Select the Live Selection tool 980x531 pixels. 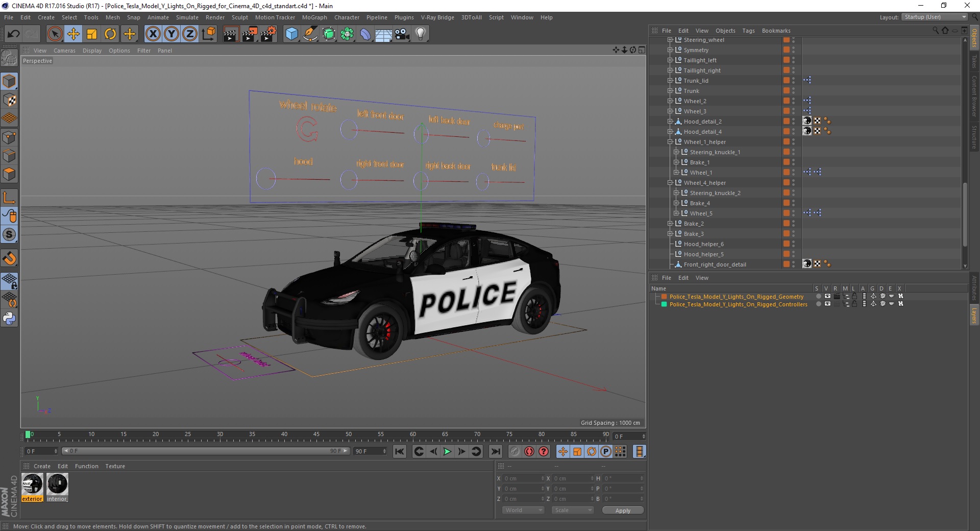click(x=55, y=34)
